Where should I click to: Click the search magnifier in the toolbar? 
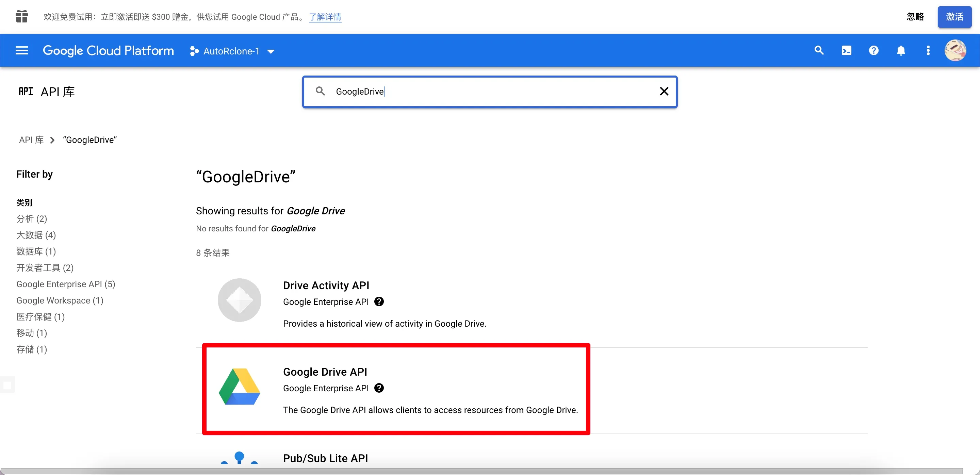point(819,50)
